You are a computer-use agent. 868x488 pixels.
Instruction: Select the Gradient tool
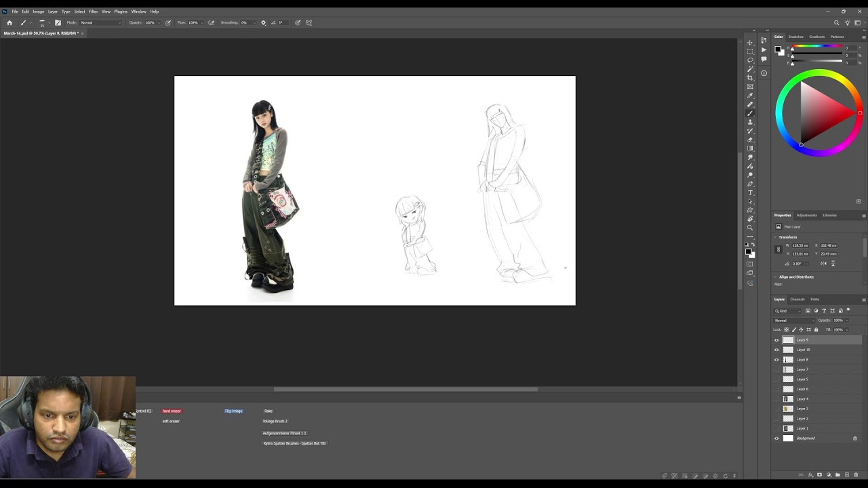[x=751, y=148]
